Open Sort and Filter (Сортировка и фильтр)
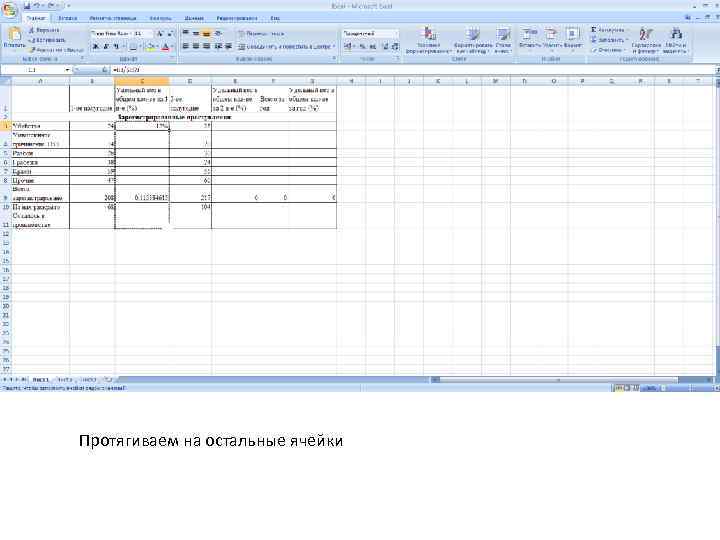Screen dimensions: 720x540 [x=646, y=40]
